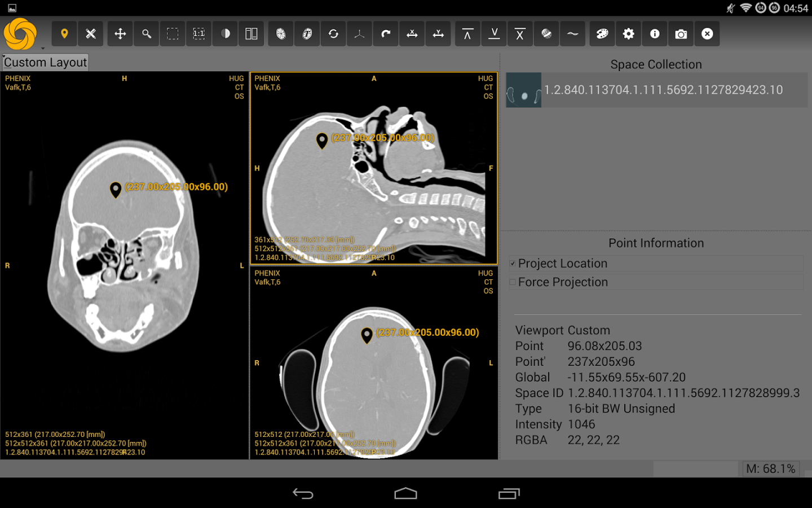This screenshot has height=508, width=812.
Task: Click the Space Collection header
Action: [656, 64]
